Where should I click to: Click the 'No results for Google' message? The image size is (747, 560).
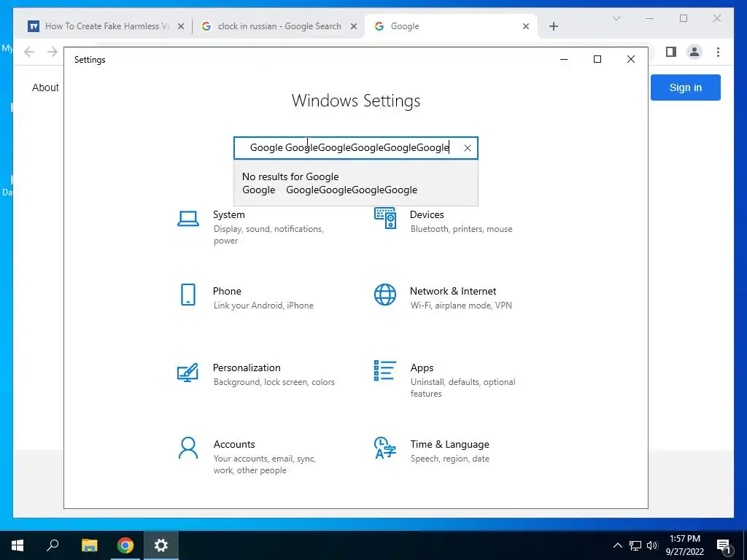(330, 183)
